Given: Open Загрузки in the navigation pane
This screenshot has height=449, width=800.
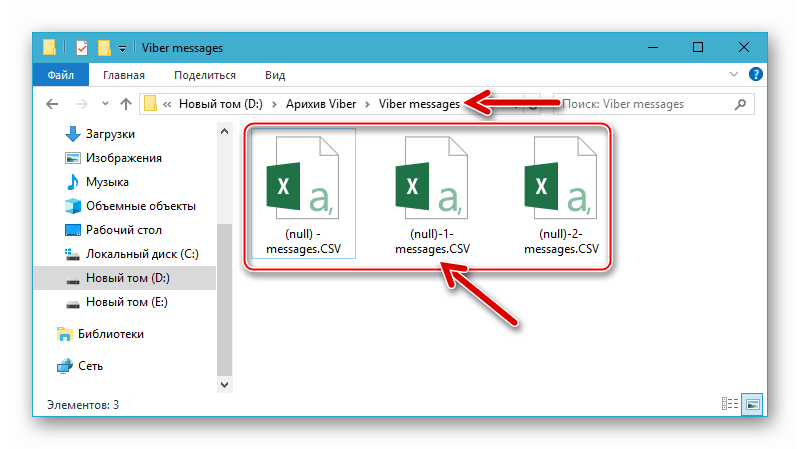Looking at the screenshot, I should pyautogui.click(x=110, y=134).
